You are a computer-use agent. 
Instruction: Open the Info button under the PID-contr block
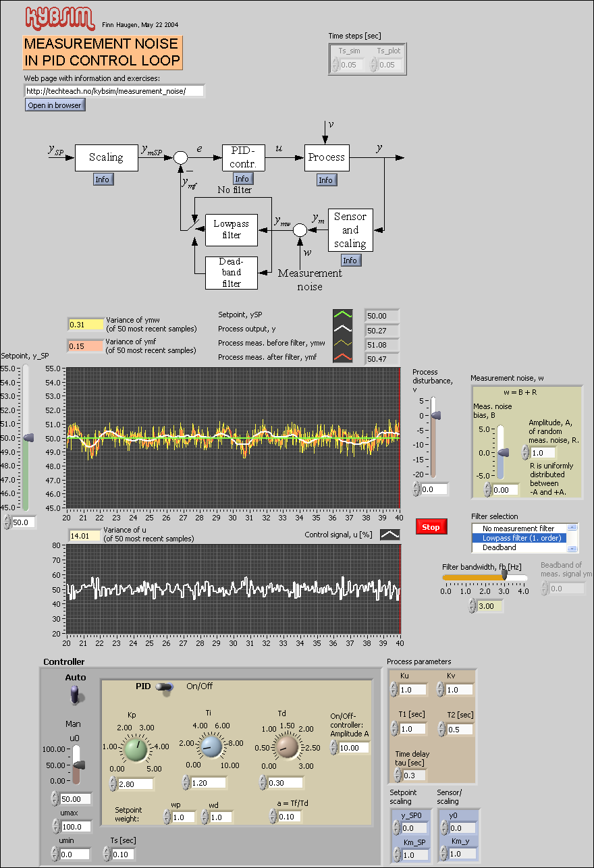coord(242,179)
